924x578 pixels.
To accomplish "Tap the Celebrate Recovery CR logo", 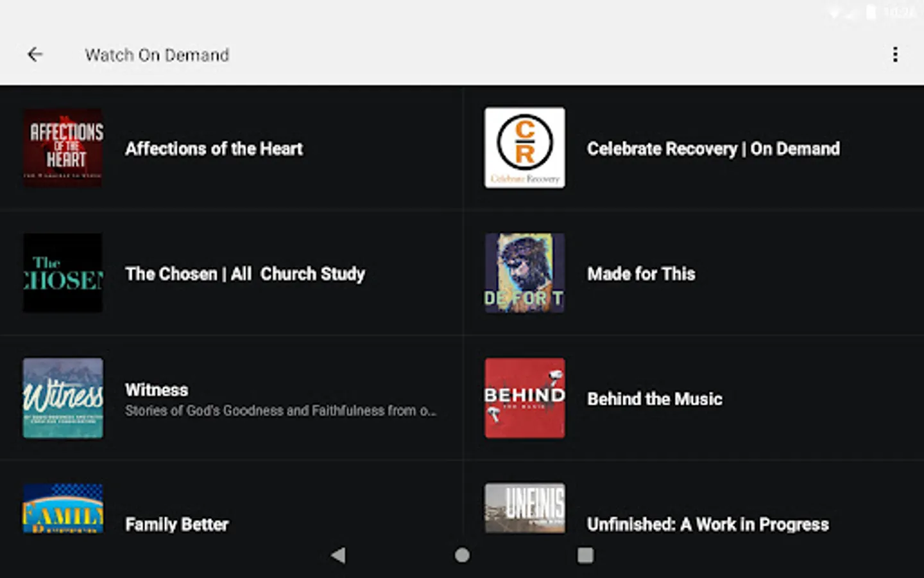I will coord(525,148).
